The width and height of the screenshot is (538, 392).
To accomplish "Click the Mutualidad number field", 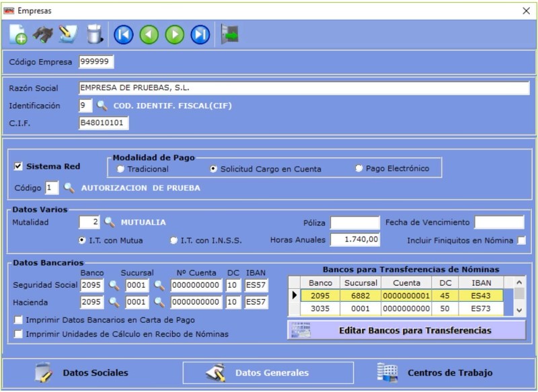I will [x=89, y=223].
